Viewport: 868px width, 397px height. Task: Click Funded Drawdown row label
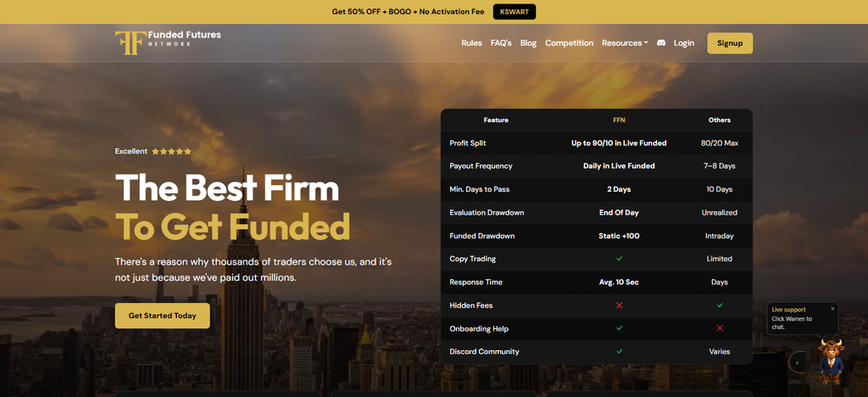click(482, 236)
